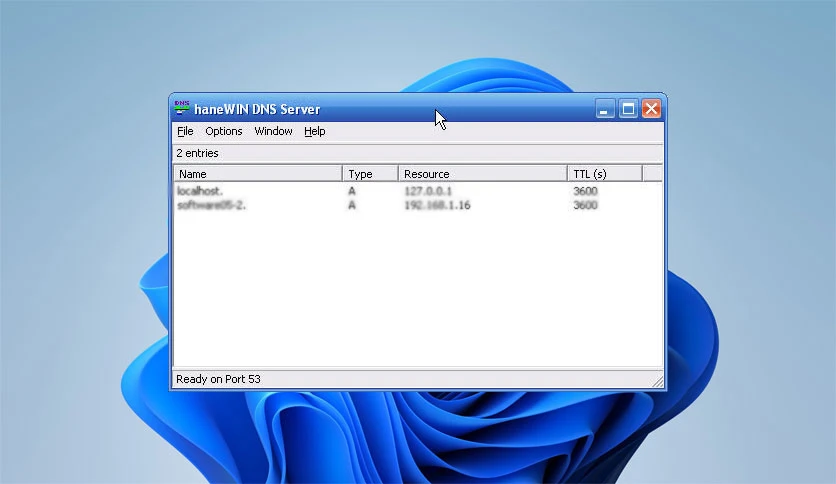836x484 pixels.
Task: Open the File menu
Action: click(185, 131)
